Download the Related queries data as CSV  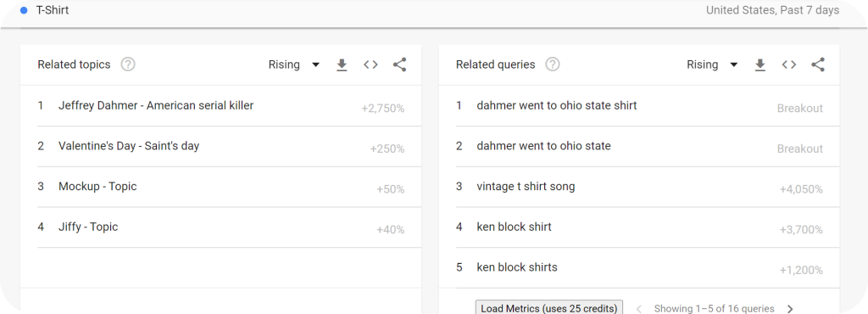click(x=760, y=64)
